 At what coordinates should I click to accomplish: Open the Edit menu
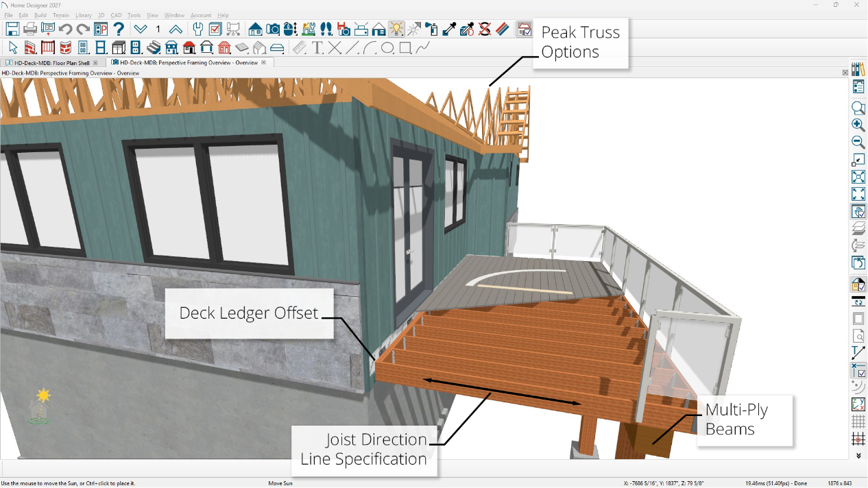click(x=23, y=15)
